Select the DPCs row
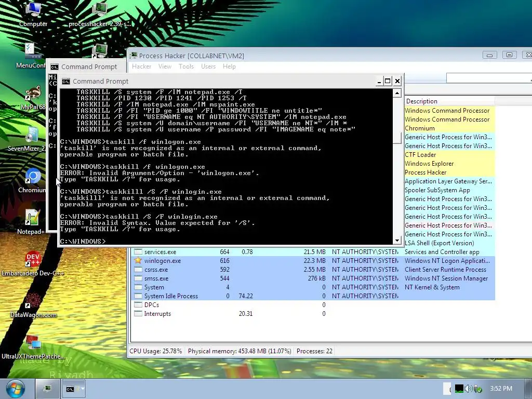 coord(313,304)
